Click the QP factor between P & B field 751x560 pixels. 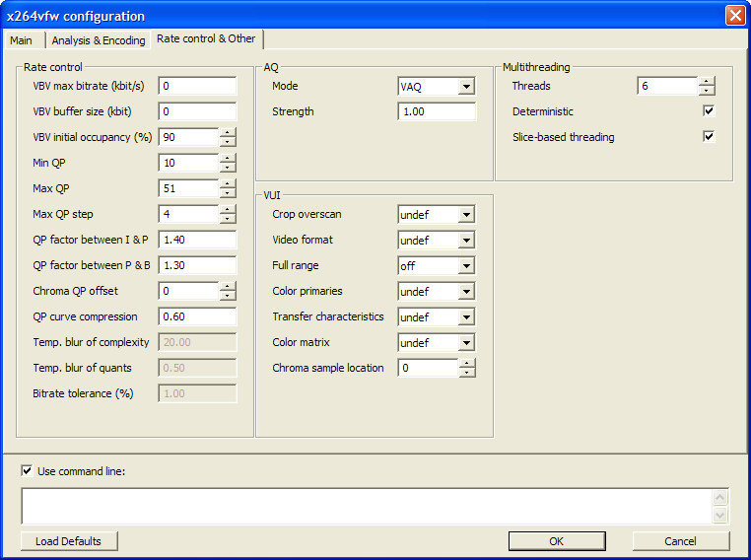pos(197,265)
